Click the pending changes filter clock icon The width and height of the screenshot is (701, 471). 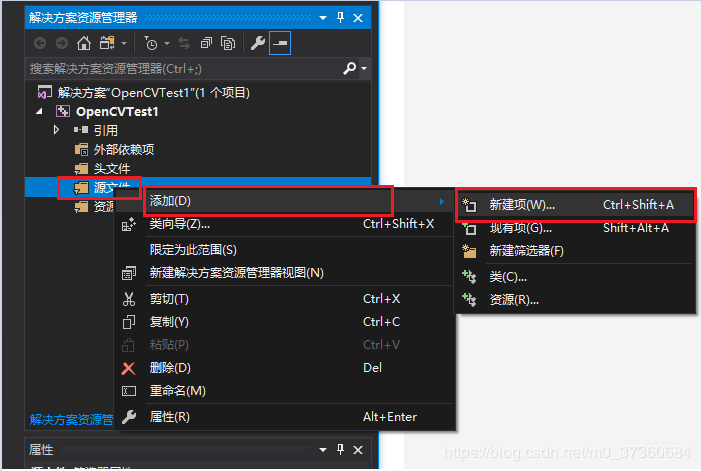click(151, 43)
